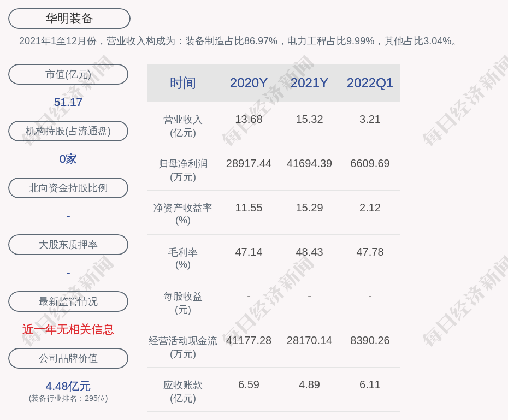Click the red 近一年无相关信息 text
This screenshot has height=420, width=508.
[68, 329]
